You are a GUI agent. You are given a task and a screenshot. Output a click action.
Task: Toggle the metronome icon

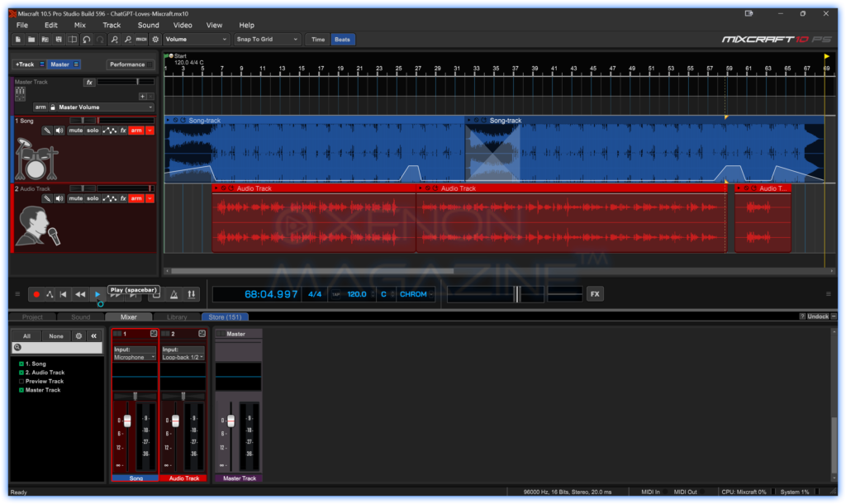pos(173,294)
